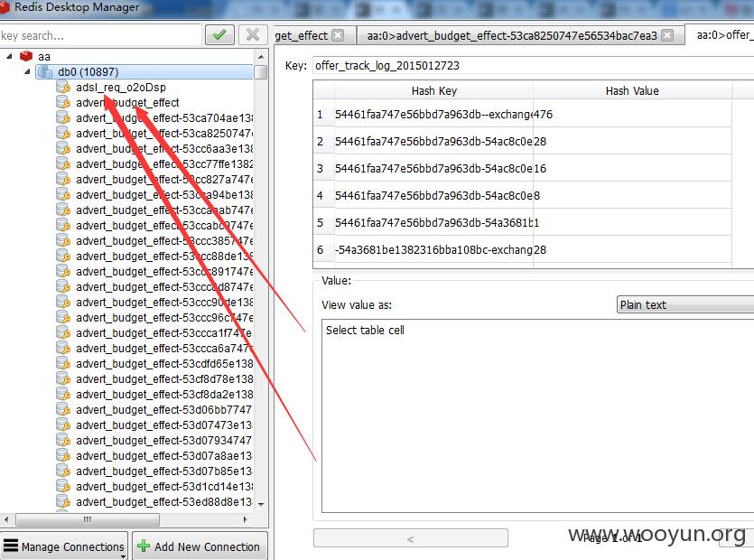Close the advert_budget_effect-53ca8250747e56534bac7ea3 tab
This screenshot has height=560, width=754.
tap(667, 35)
